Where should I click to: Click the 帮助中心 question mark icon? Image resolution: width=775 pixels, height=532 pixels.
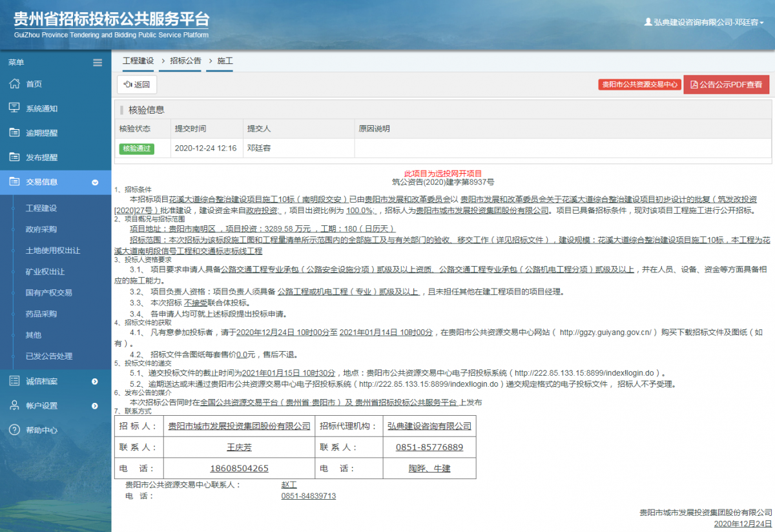(15, 430)
